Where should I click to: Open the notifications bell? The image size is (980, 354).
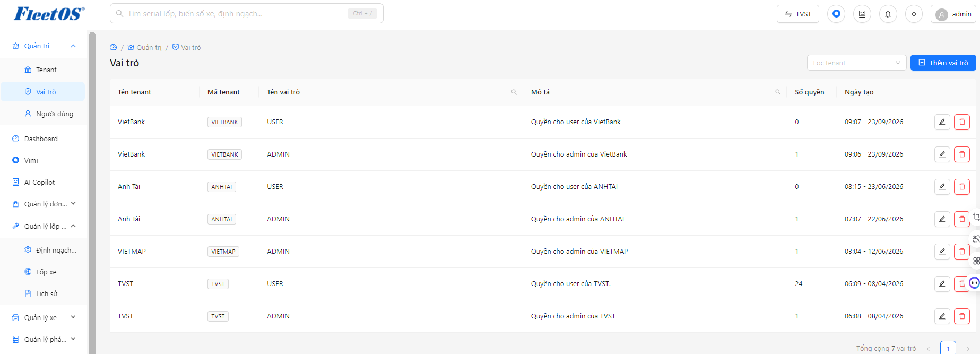[888, 14]
